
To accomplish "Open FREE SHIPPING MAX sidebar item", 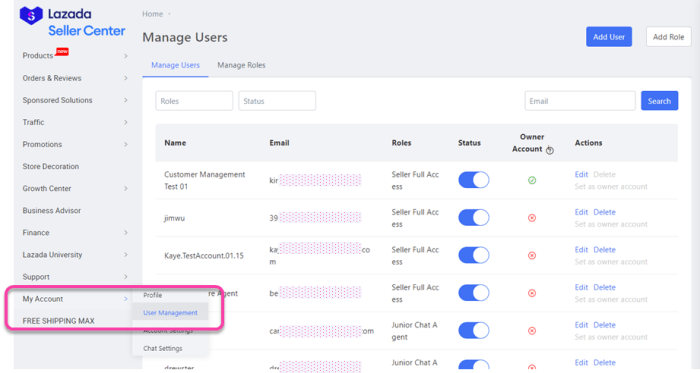I will pyautogui.click(x=58, y=321).
